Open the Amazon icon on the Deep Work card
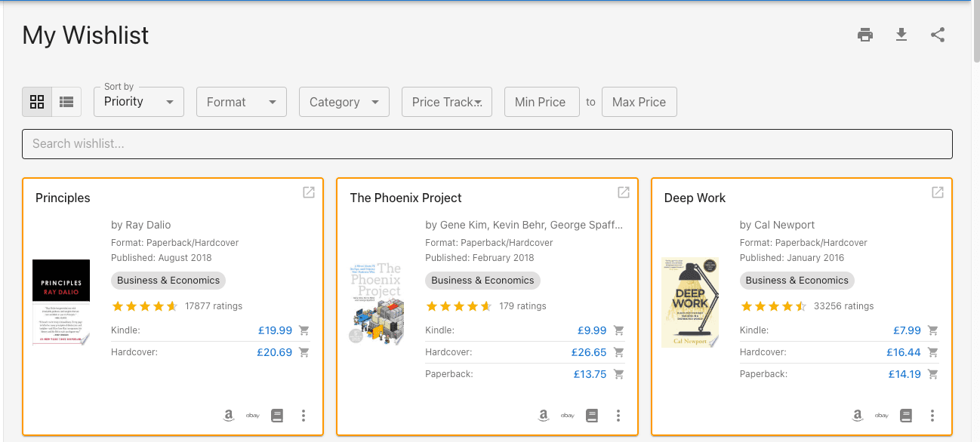Screen dimensions: 980x442 [x=858, y=416]
